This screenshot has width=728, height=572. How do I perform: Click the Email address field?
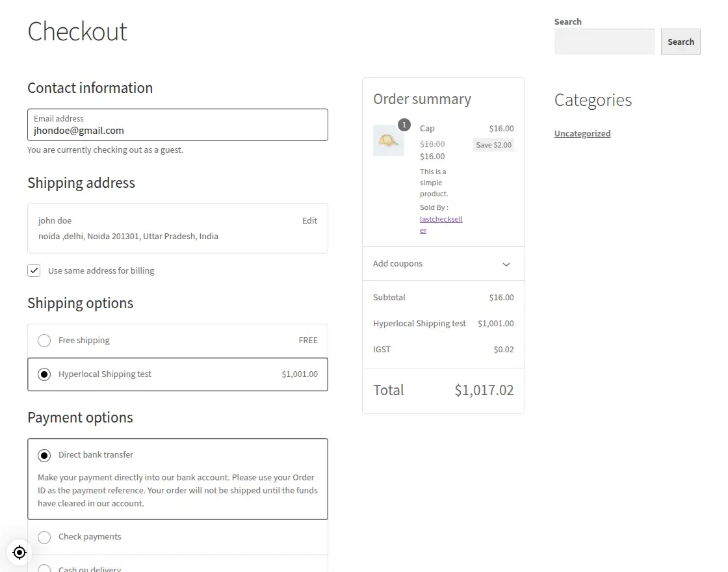point(178,125)
